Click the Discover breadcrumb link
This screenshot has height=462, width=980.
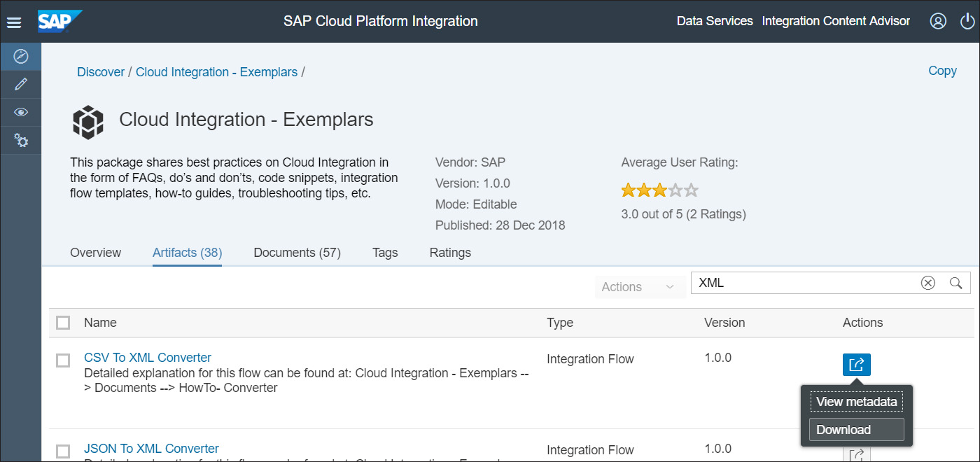pyautogui.click(x=101, y=72)
